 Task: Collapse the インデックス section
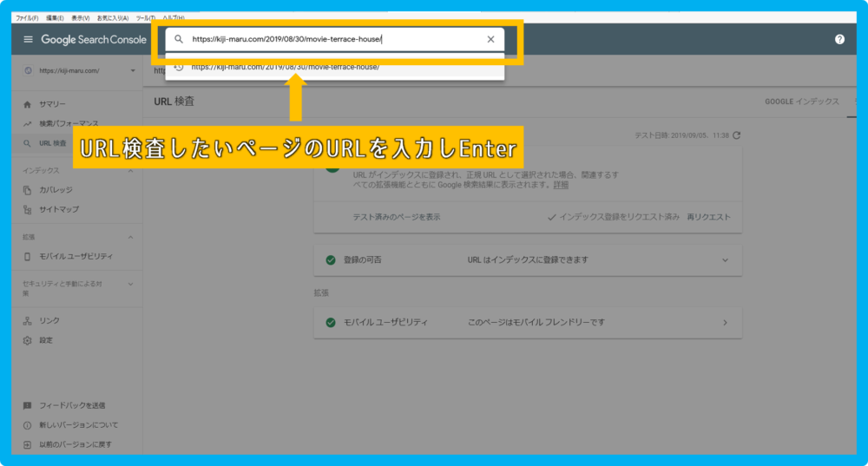click(131, 170)
